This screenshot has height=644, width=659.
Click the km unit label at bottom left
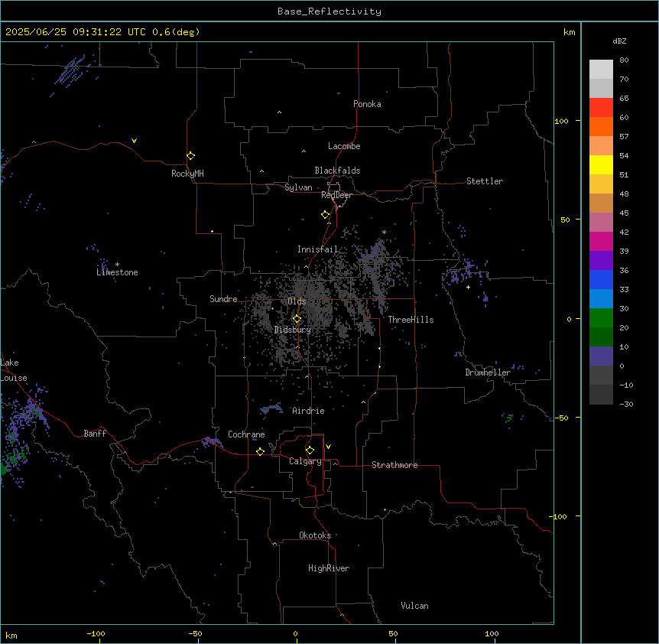click(11, 635)
